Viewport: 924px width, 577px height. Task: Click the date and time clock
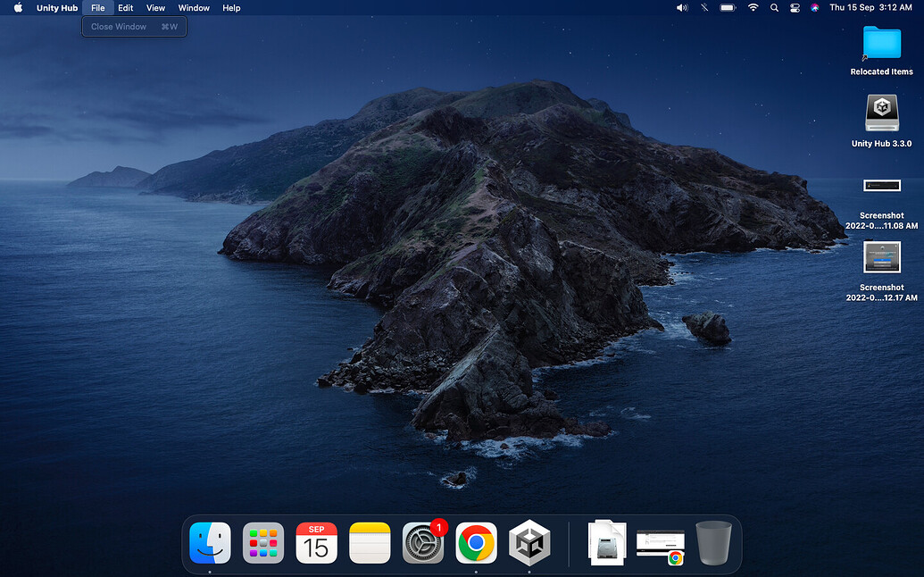[x=870, y=8]
